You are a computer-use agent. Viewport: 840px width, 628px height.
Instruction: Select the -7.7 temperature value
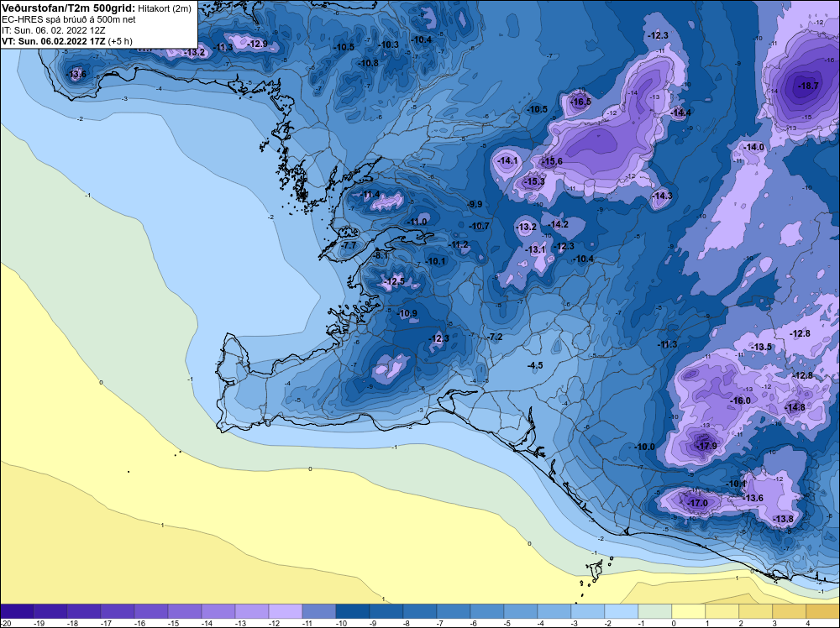click(x=349, y=246)
